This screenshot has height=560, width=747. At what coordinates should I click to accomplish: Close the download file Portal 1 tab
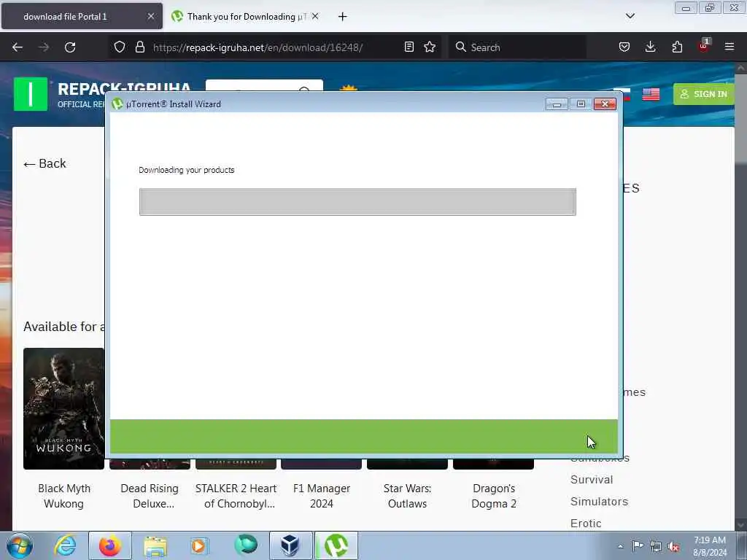coord(150,16)
